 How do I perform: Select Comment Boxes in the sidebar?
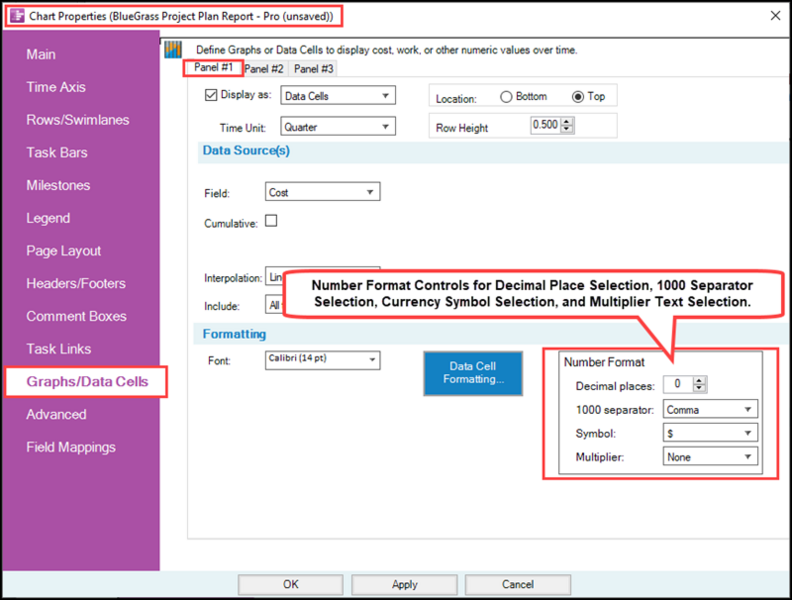76,316
